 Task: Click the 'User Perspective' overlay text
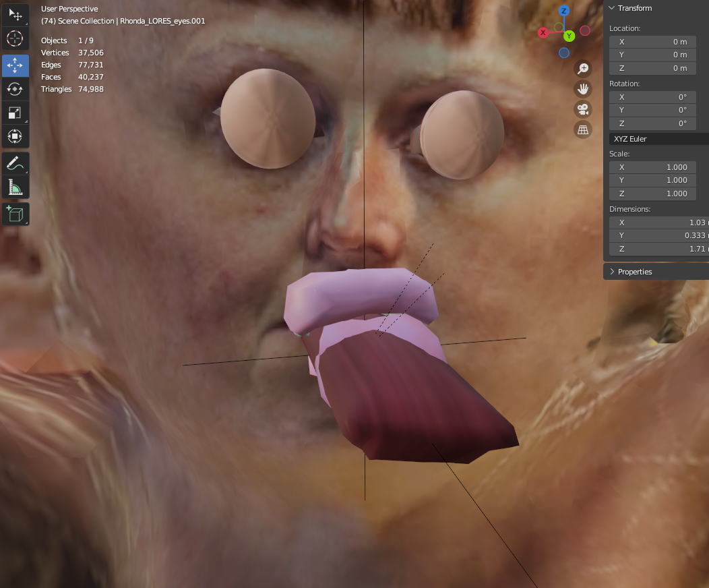click(x=69, y=9)
